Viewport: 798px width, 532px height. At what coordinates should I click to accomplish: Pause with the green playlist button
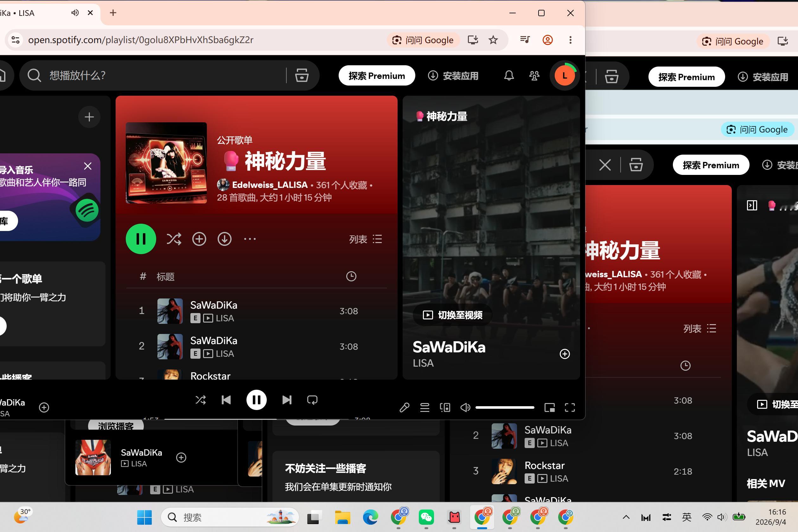click(x=141, y=239)
